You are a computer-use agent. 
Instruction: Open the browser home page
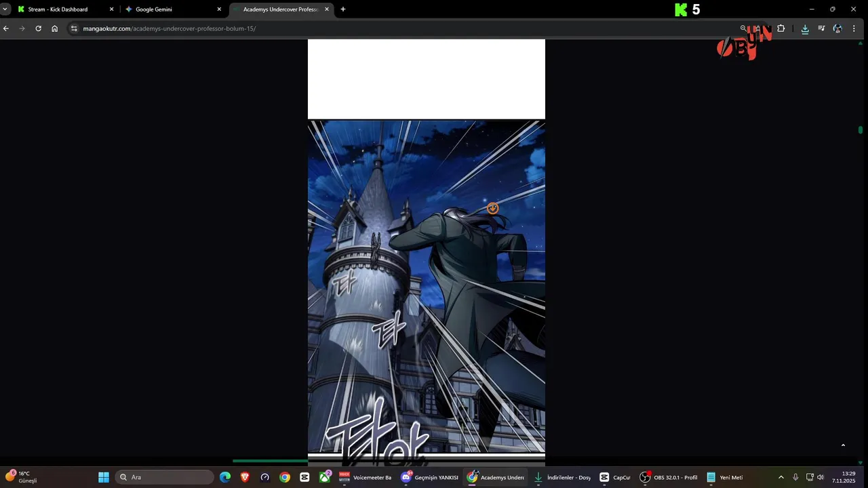(x=54, y=28)
